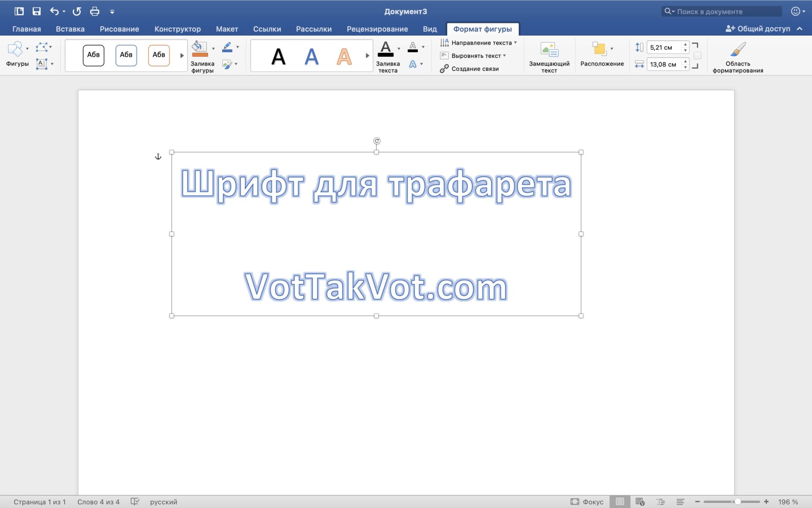The height and width of the screenshot is (508, 812).
Task: Click the text effects glowing A icon
Action: click(413, 64)
